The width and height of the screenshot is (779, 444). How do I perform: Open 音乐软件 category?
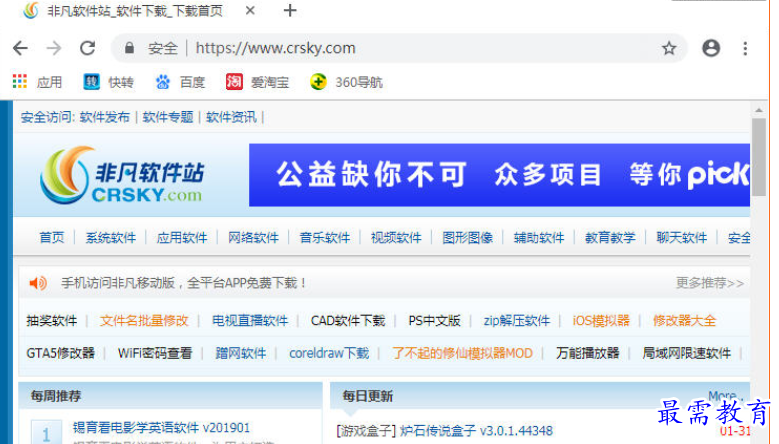[325, 237]
